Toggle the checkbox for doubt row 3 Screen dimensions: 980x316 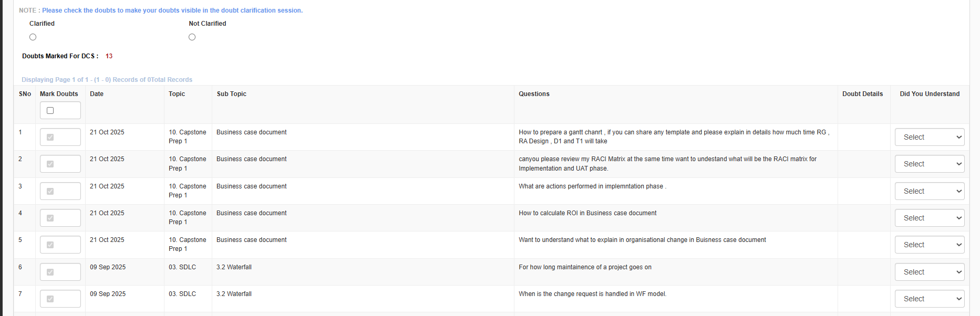pyautogui.click(x=50, y=192)
